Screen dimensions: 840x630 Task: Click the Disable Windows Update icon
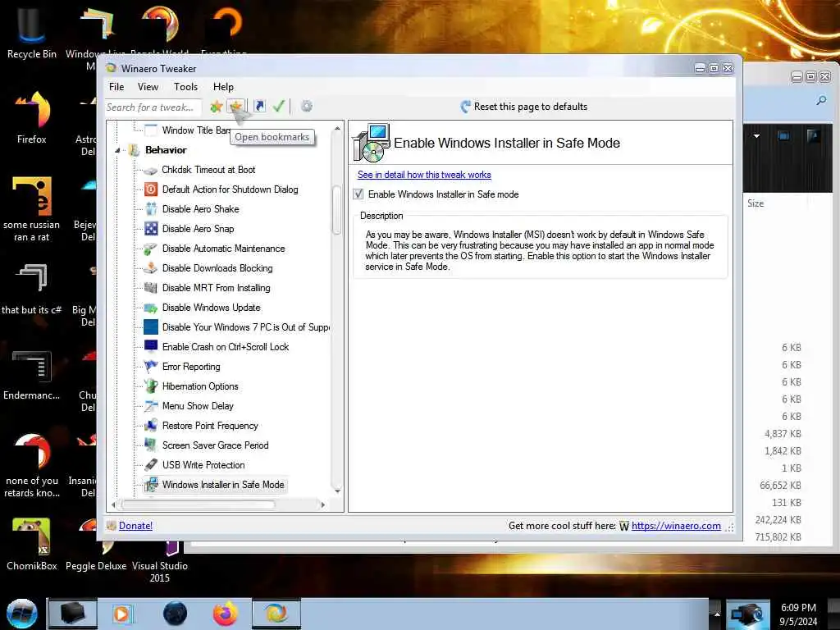coord(151,308)
